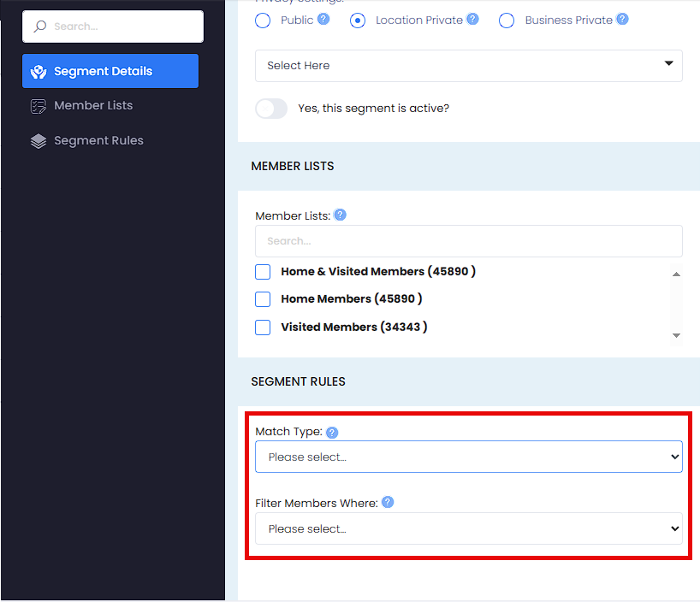Click the SEGMENT RULES section header
700x602 pixels.
click(298, 382)
